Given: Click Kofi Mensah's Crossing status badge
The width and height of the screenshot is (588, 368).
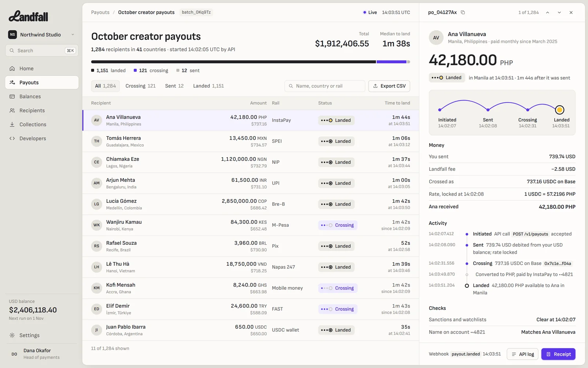Looking at the screenshot, I should tap(337, 288).
